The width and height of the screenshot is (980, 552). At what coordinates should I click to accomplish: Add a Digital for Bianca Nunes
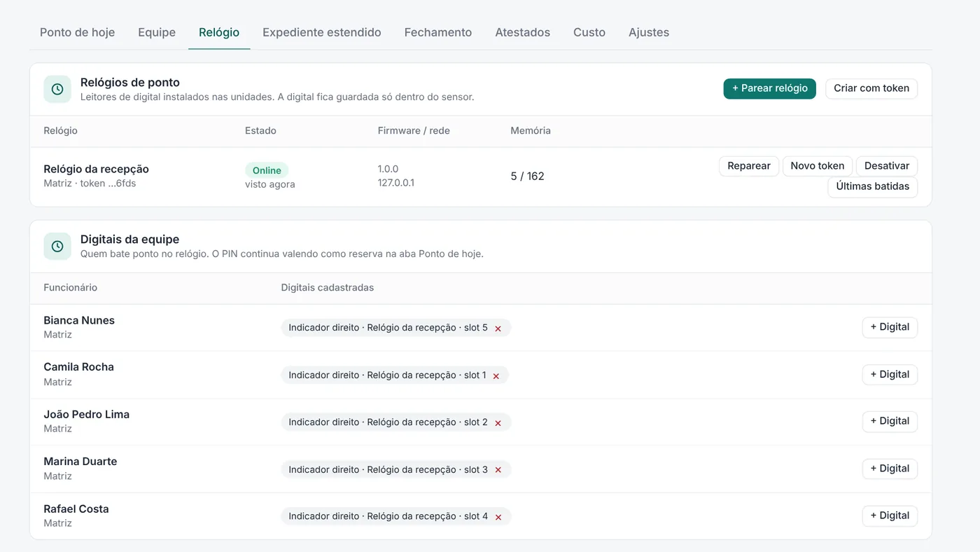pyautogui.click(x=890, y=327)
